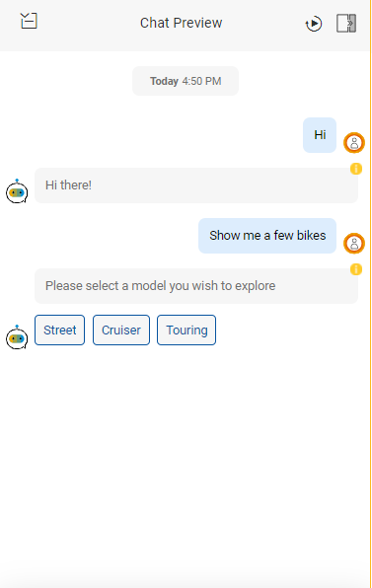The height and width of the screenshot is (588, 372).
Task: Click the user avatar beside "Hi" message
Action: tap(354, 142)
